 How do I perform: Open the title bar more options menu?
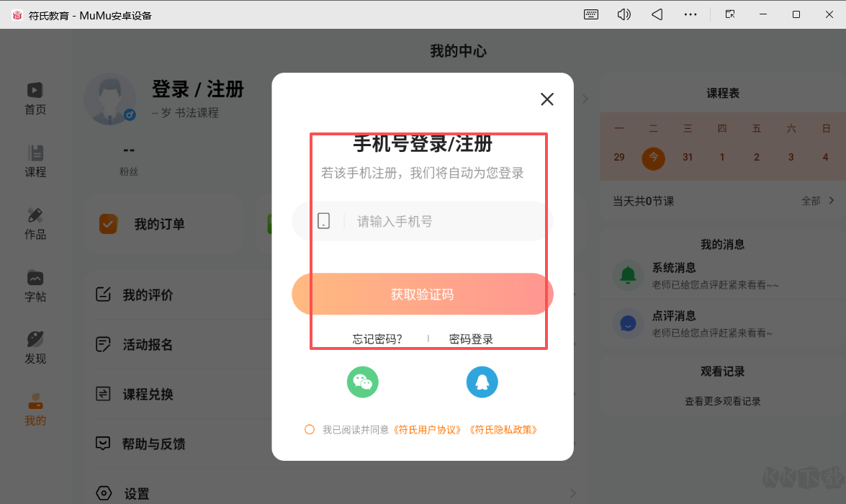click(690, 14)
